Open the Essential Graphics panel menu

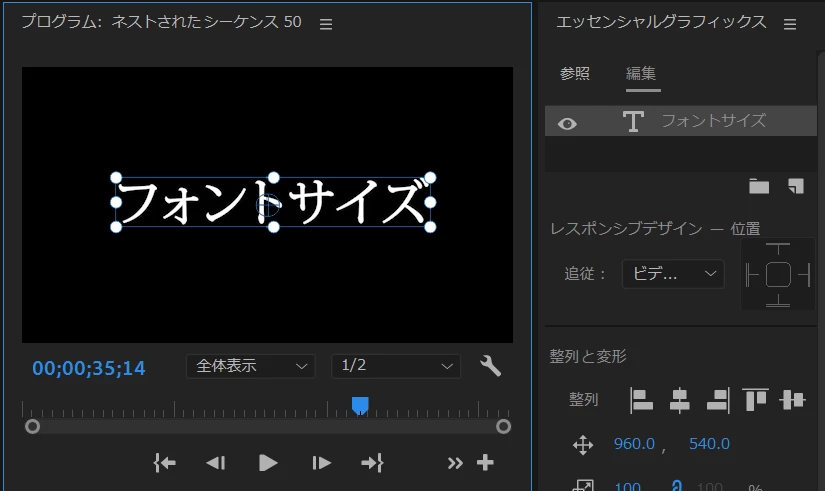tap(789, 24)
